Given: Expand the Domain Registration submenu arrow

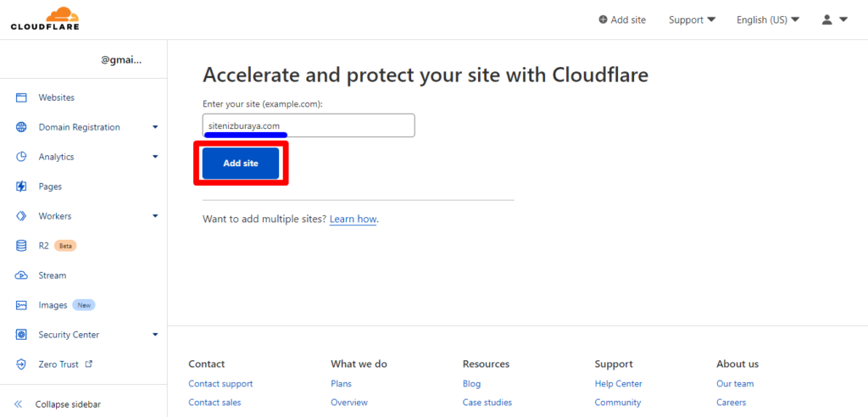Looking at the screenshot, I should [155, 127].
